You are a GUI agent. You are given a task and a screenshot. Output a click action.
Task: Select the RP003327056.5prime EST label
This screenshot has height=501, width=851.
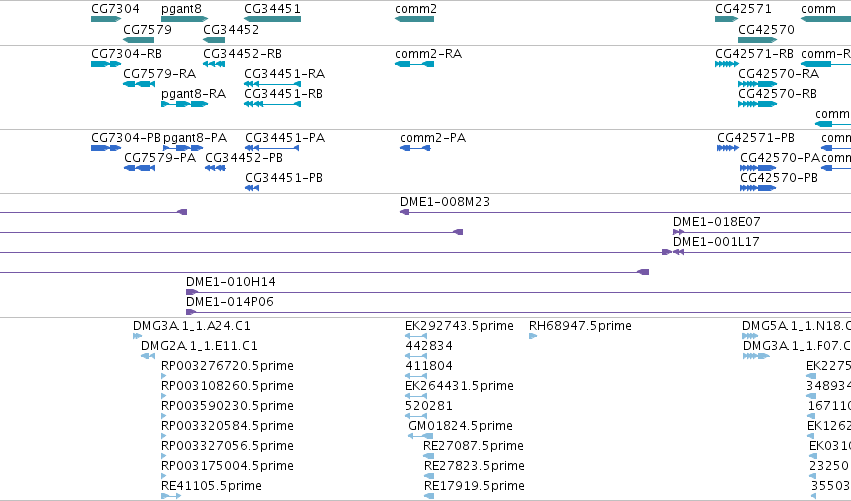[227, 446]
